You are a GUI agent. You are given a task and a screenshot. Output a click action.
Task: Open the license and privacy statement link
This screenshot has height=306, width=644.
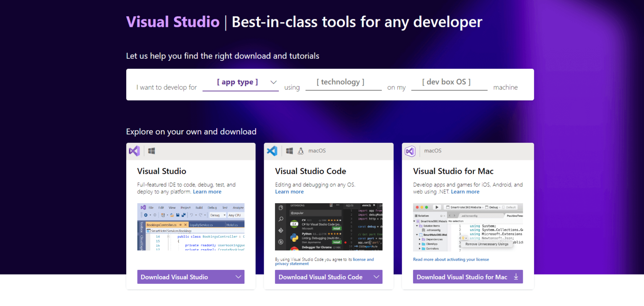[x=363, y=259]
